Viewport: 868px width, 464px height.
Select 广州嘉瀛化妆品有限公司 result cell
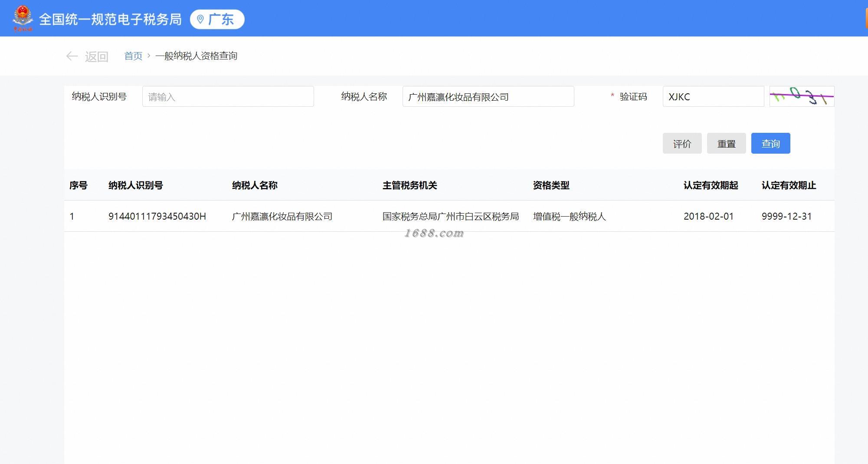(282, 216)
